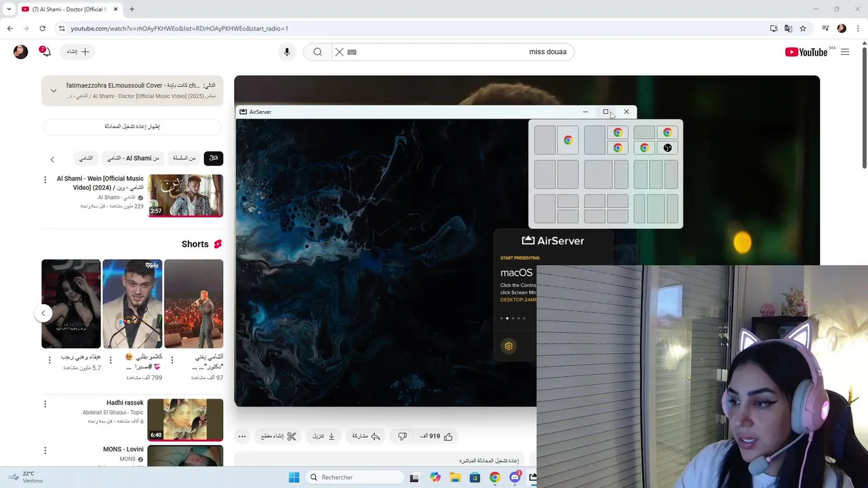868x488 pixels.
Task: Select the 'الكل' filter chip
Action: 214,158
